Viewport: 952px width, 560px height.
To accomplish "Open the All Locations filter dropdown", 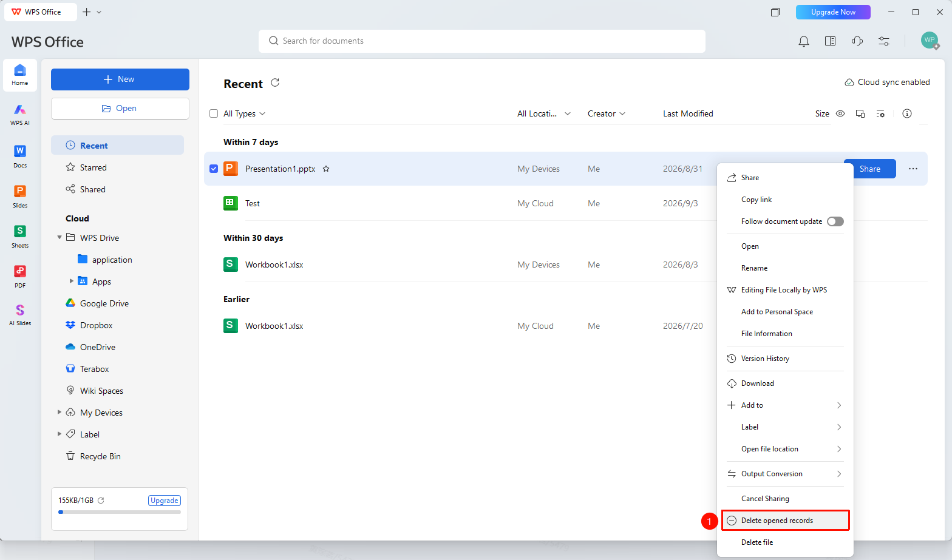I will click(544, 113).
